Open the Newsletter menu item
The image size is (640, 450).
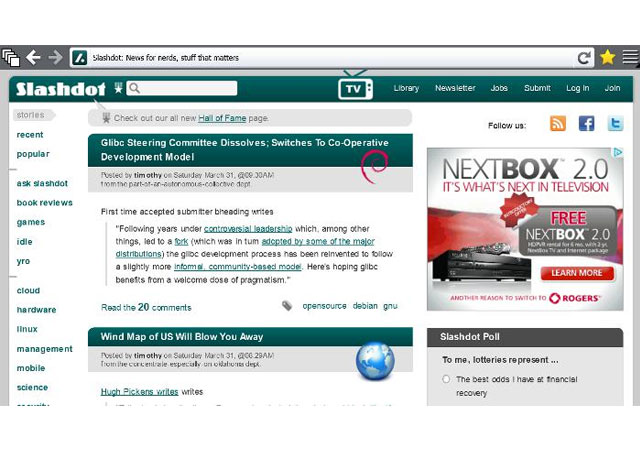(x=455, y=88)
